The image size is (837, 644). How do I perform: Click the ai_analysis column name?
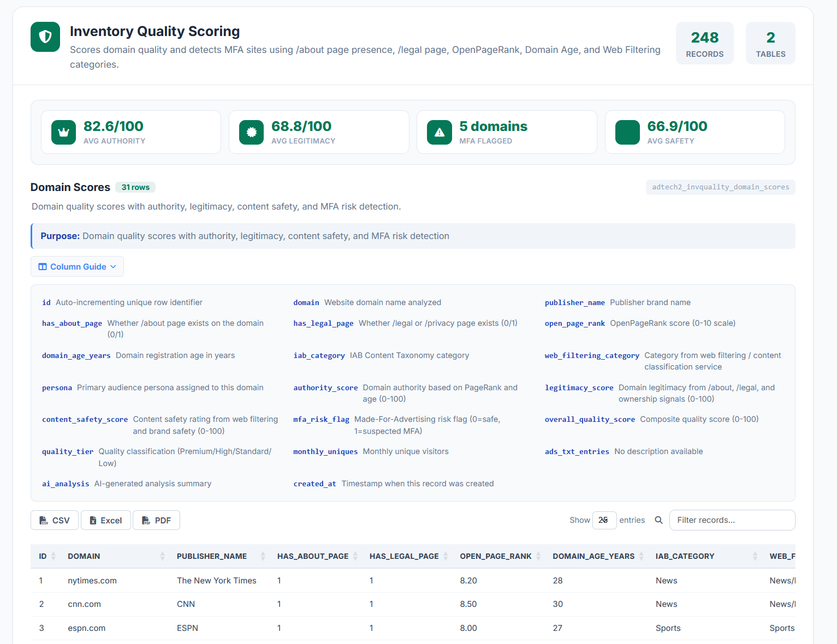pyautogui.click(x=66, y=484)
